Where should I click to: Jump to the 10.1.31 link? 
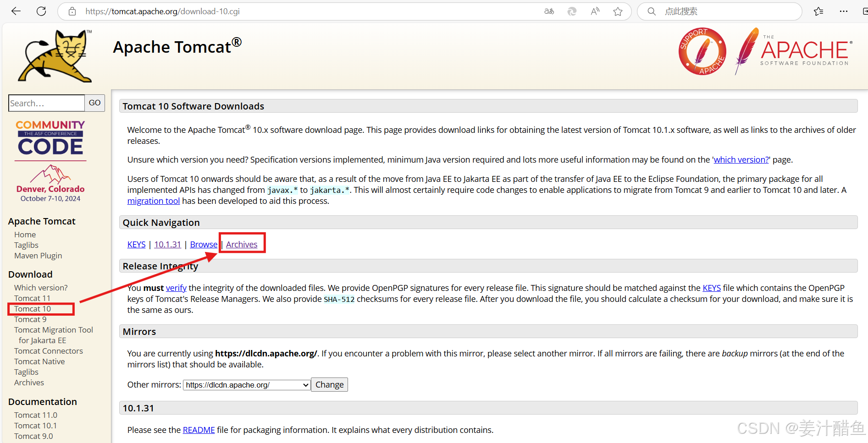[x=168, y=245]
